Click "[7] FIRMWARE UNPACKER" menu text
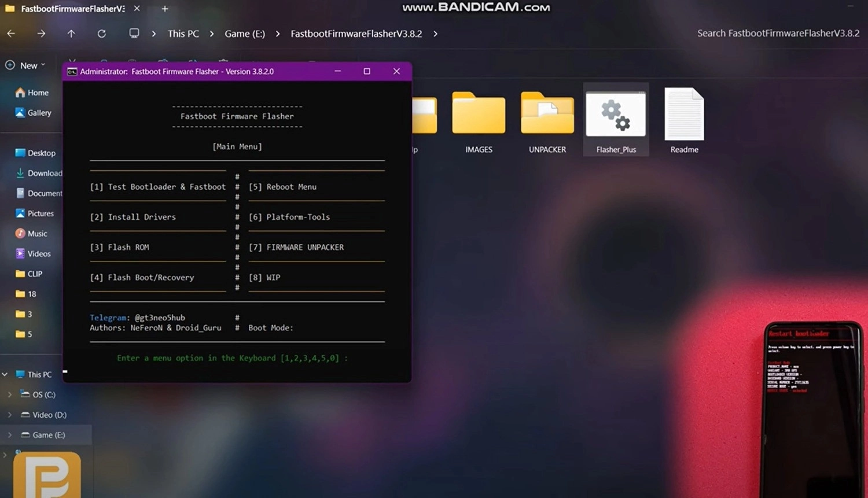Image resolution: width=868 pixels, height=498 pixels. click(x=296, y=247)
